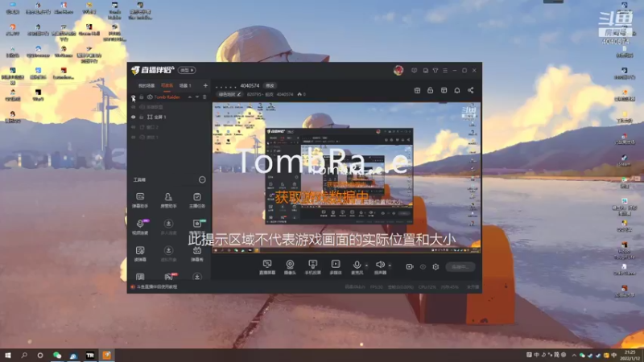Image resolution: width=644 pixels, height=362 pixels.
Task: Toggle visibility of the 全屏 1 source
Action: [133, 117]
